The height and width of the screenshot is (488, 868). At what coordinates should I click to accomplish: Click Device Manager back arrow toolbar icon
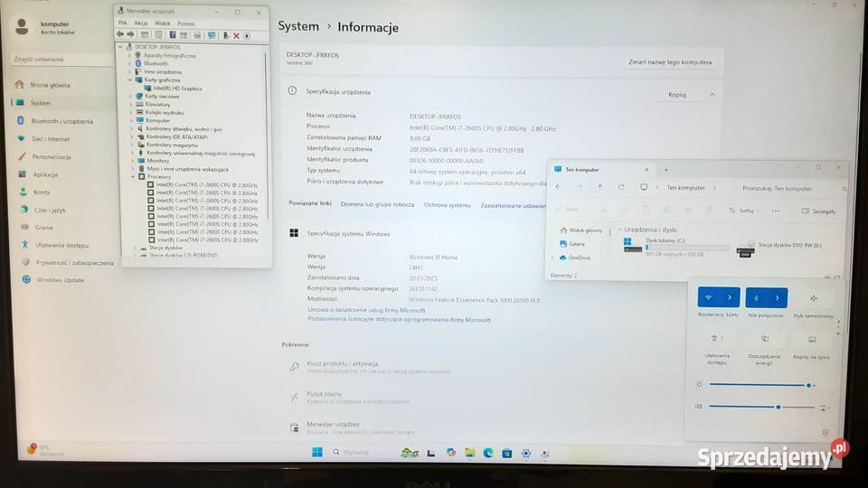(120, 35)
